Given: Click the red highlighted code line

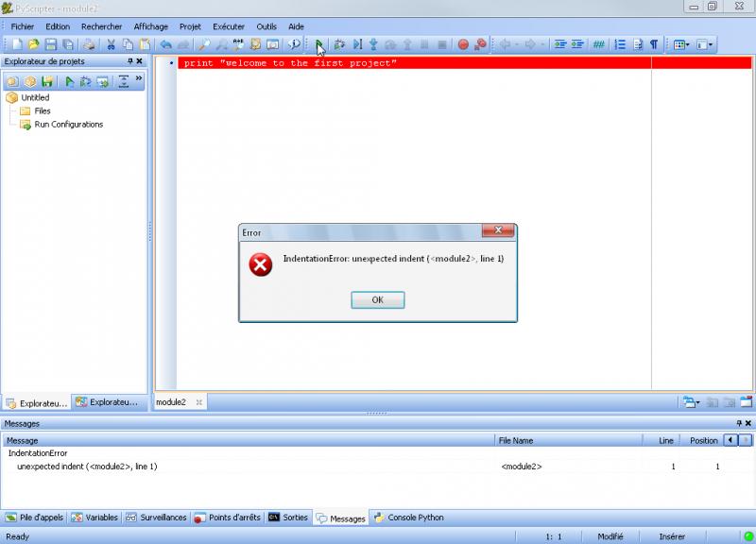Looking at the screenshot, I should (464, 62).
